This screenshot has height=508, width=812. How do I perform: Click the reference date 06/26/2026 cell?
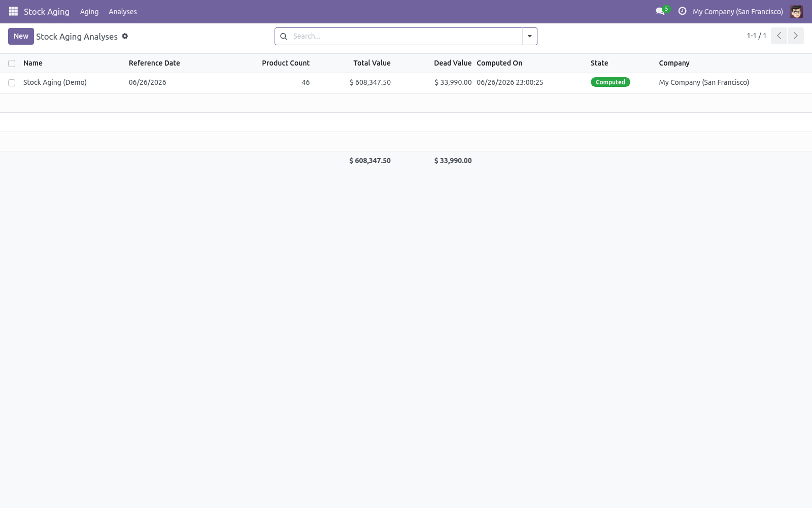148,82
